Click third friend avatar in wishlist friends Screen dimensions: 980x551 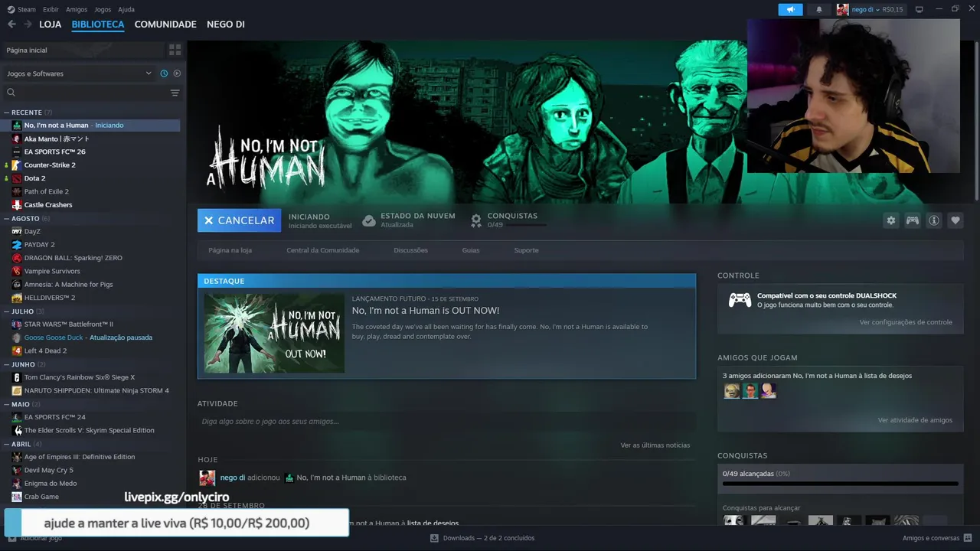coord(769,390)
